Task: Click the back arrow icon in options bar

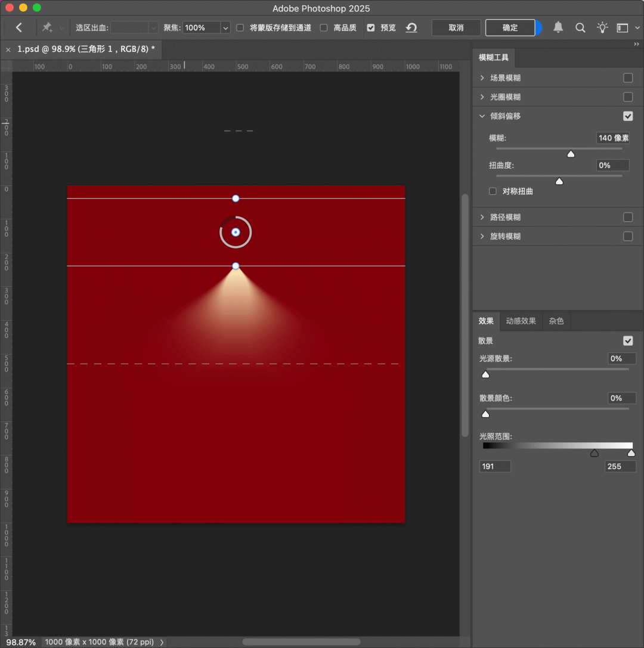Action: (x=19, y=27)
